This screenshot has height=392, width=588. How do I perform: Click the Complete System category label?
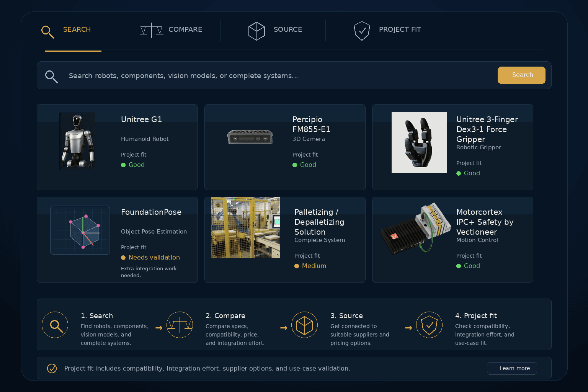point(320,240)
